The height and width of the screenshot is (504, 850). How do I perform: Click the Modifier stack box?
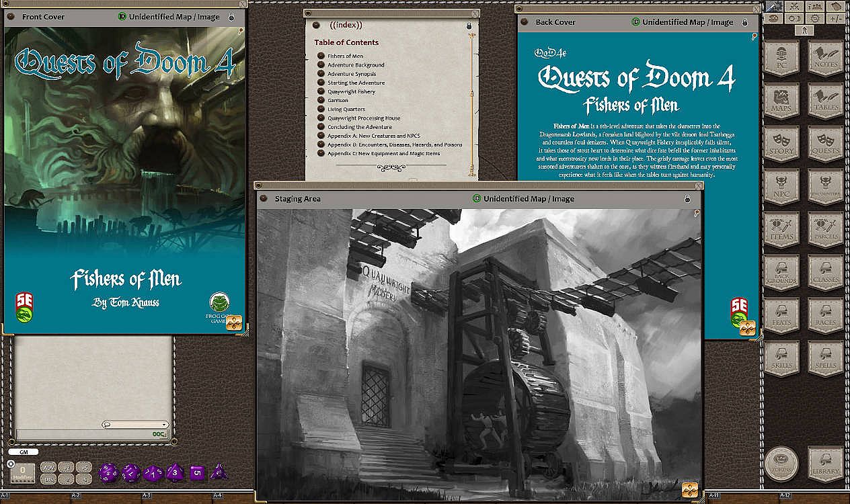click(x=22, y=473)
